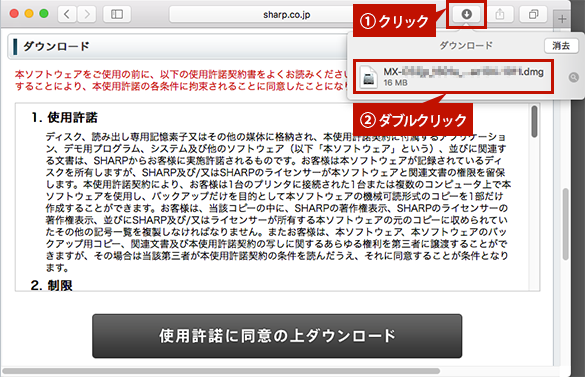
Task: Toggle the Safari sidebar button
Action: coord(117,14)
